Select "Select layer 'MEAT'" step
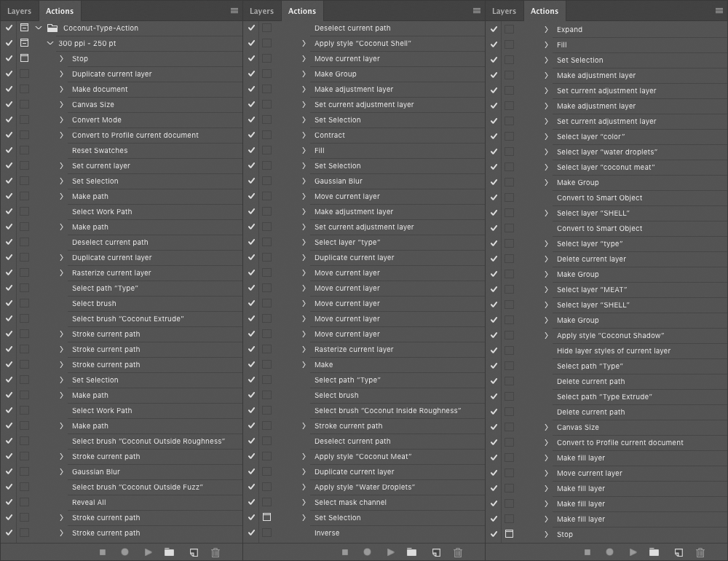This screenshot has width=728, height=561. coord(592,289)
